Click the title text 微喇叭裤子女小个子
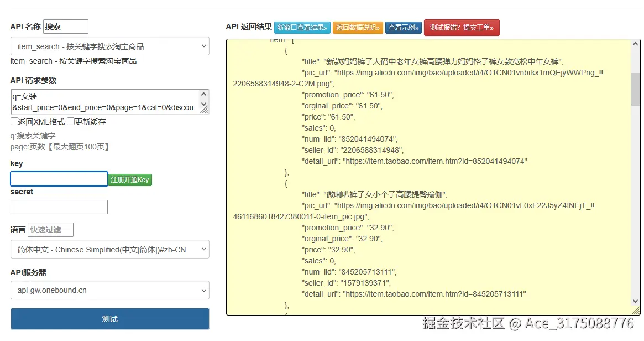The width and height of the screenshot is (644, 341). [375, 194]
